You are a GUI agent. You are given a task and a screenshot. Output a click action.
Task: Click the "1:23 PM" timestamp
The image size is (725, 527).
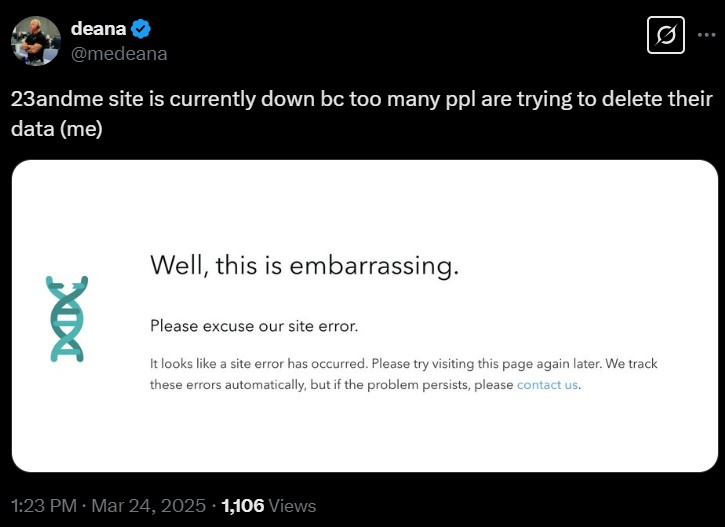pyautogui.click(x=43, y=506)
